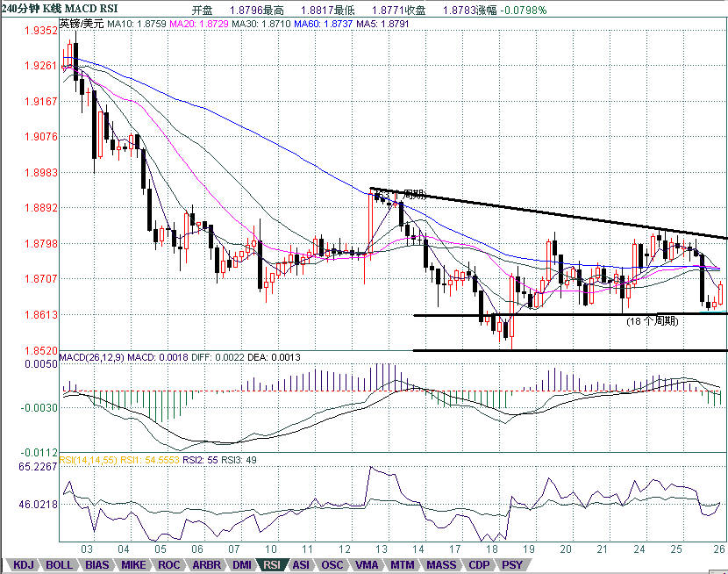Click the MACD(26,12,9) indicator label
The width and height of the screenshot is (728, 574).
(92, 357)
